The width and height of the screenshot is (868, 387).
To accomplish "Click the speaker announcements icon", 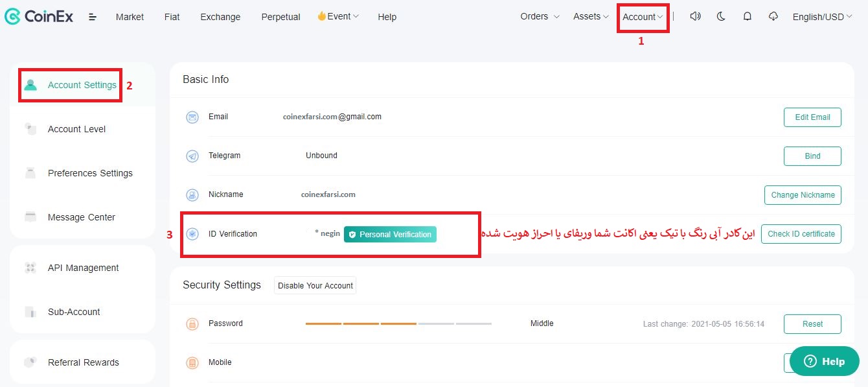I will pos(695,17).
